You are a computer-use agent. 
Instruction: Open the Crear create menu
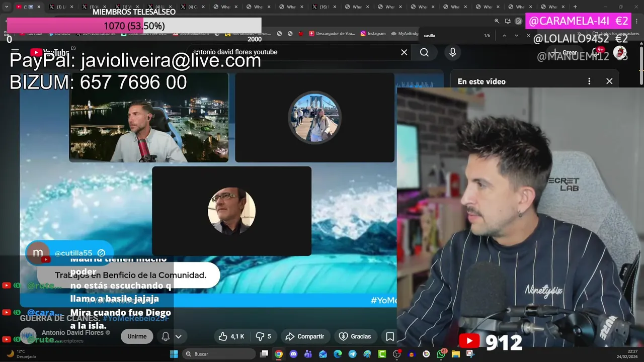point(565,52)
